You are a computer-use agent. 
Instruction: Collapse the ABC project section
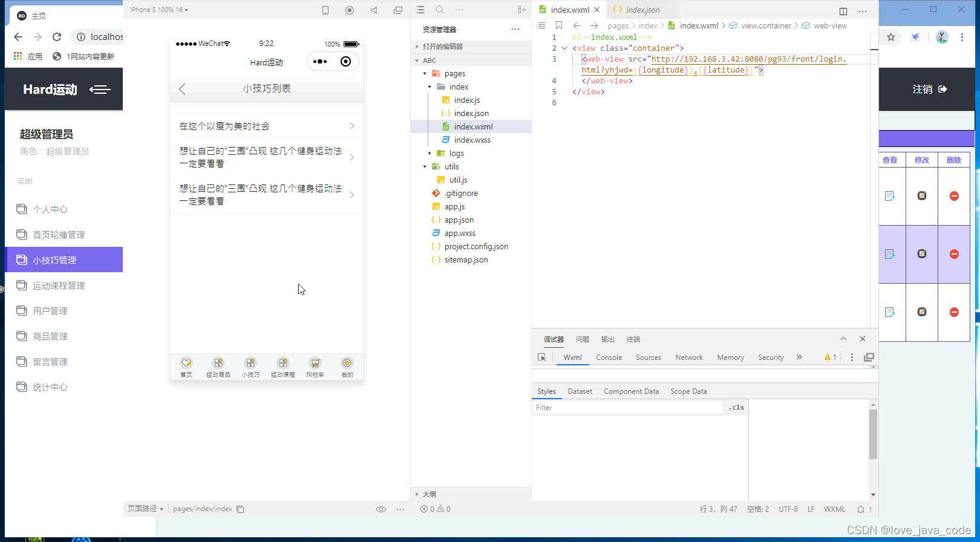tap(471, 60)
